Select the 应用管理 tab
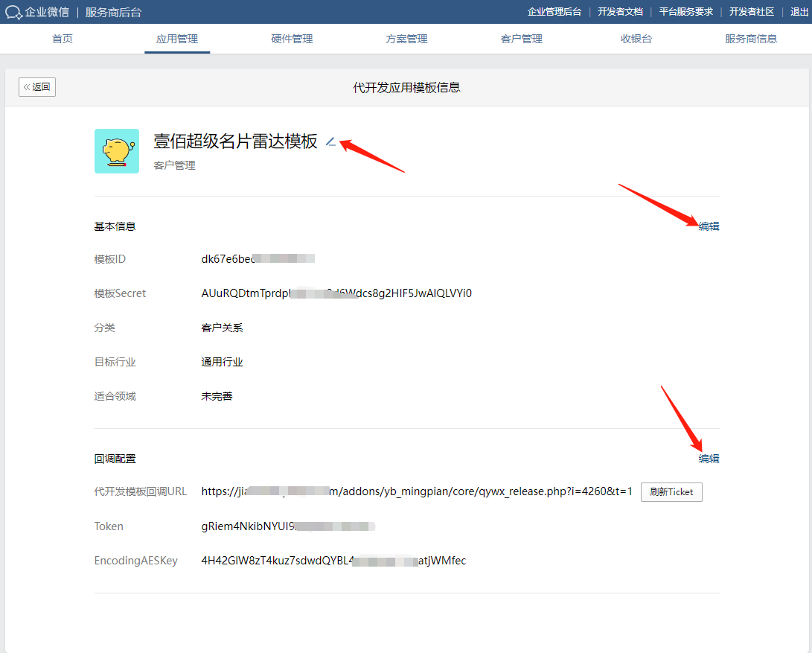 [177, 39]
